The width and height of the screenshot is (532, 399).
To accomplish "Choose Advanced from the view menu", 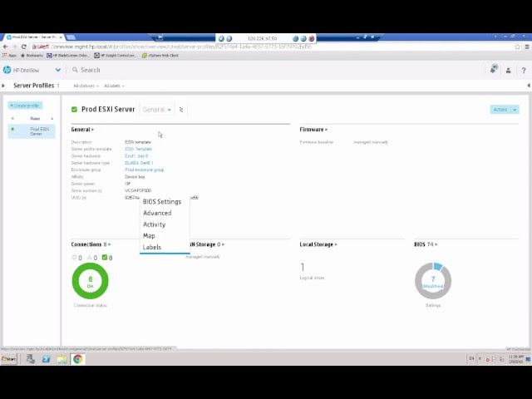I will [x=157, y=213].
